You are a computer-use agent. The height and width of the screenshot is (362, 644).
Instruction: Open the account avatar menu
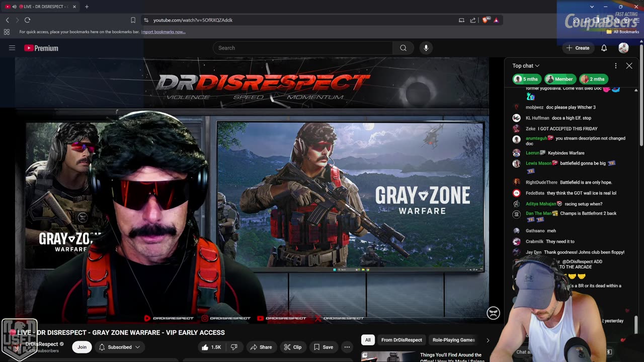coord(623,48)
